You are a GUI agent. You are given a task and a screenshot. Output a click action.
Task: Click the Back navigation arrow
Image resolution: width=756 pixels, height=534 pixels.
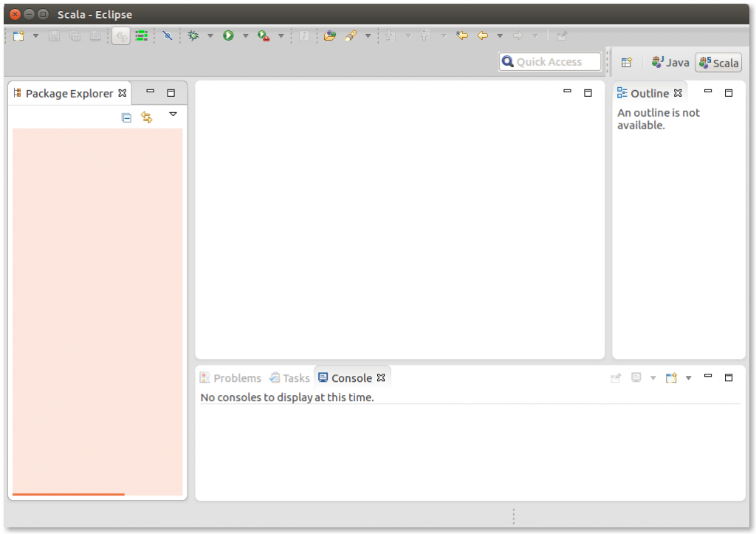pyautogui.click(x=483, y=35)
